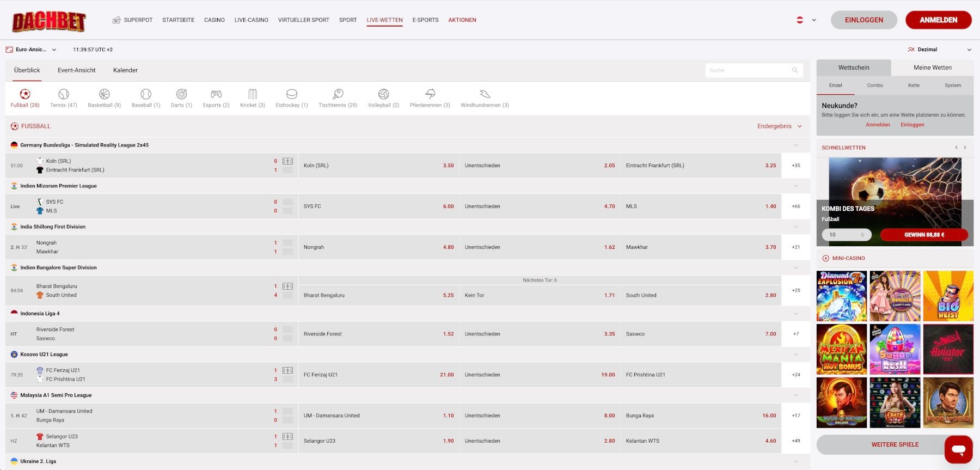Click the Pferderennen horse racing icon
Screen dimensions: 980x470
click(x=430, y=95)
